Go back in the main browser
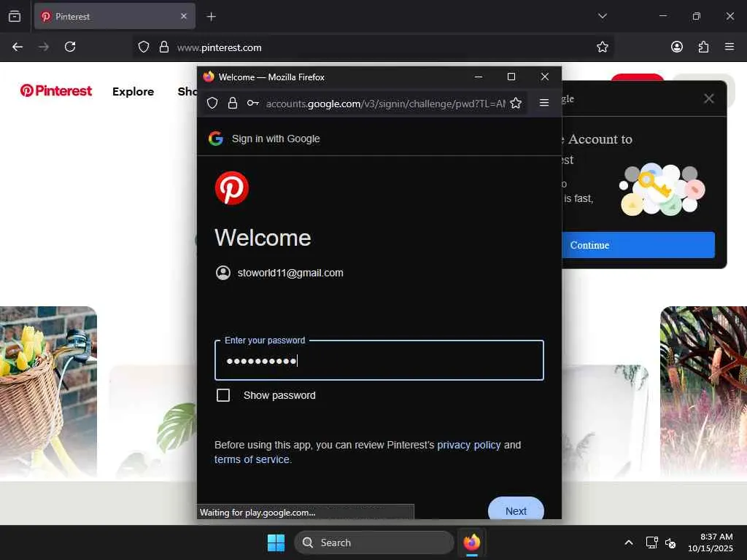The image size is (747, 560). (x=18, y=47)
